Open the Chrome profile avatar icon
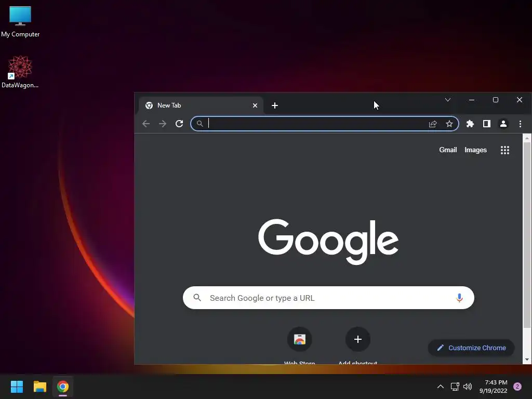The width and height of the screenshot is (532, 399). point(503,124)
